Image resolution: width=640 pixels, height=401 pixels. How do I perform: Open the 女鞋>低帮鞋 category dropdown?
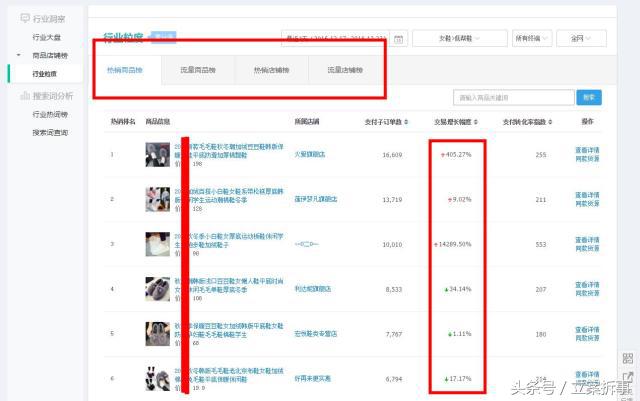[460, 38]
